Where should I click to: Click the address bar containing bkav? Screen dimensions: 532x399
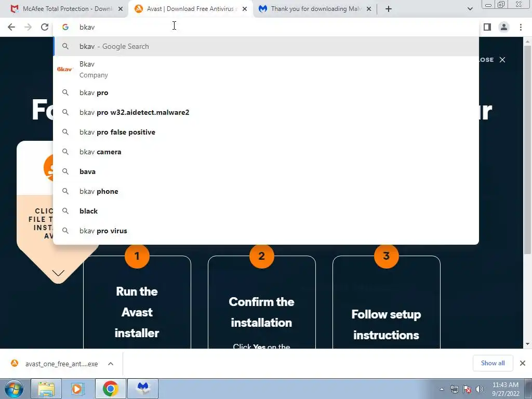click(266, 27)
